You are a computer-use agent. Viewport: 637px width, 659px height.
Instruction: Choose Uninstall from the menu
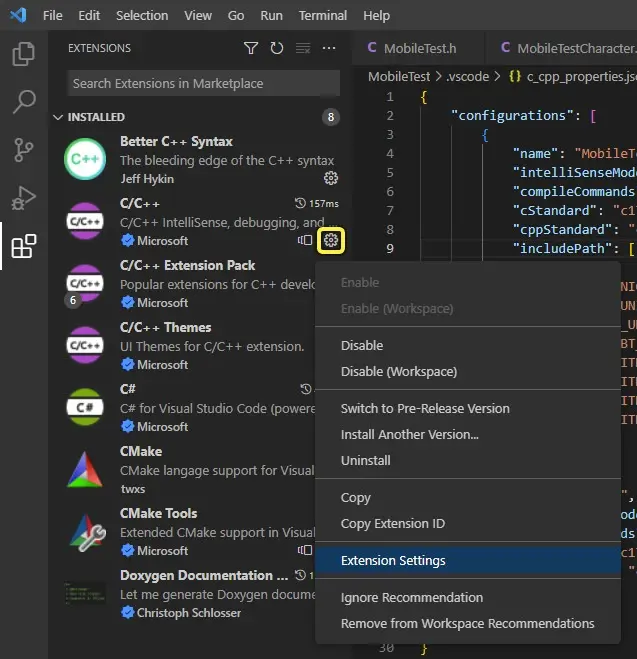point(468,461)
